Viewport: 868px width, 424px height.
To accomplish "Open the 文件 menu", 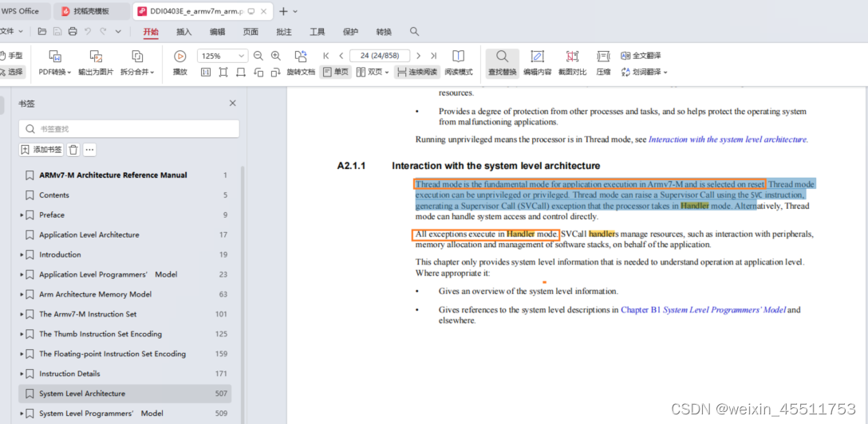I will (12, 32).
